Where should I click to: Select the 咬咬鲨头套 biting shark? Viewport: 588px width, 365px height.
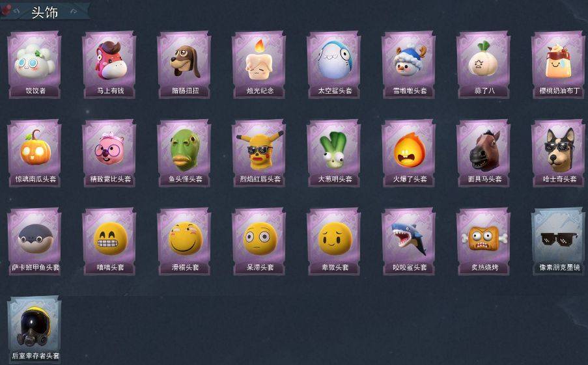click(409, 241)
